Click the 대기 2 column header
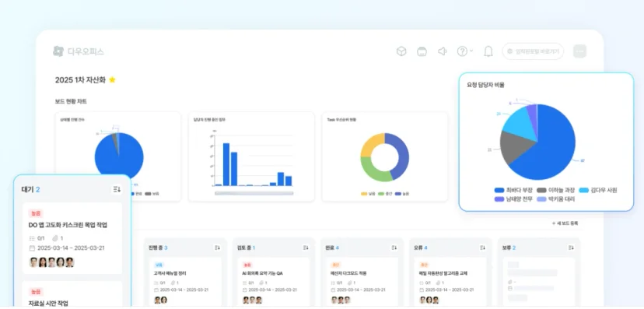This screenshot has height=309, width=644. point(31,189)
